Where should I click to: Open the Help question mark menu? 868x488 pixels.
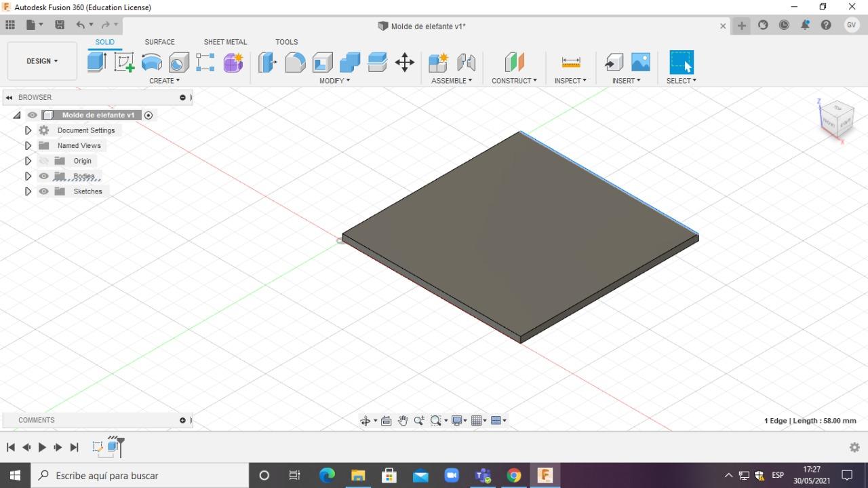826,25
